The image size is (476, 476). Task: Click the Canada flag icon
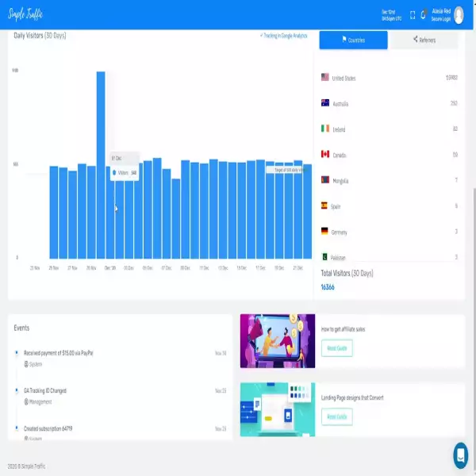tap(324, 154)
